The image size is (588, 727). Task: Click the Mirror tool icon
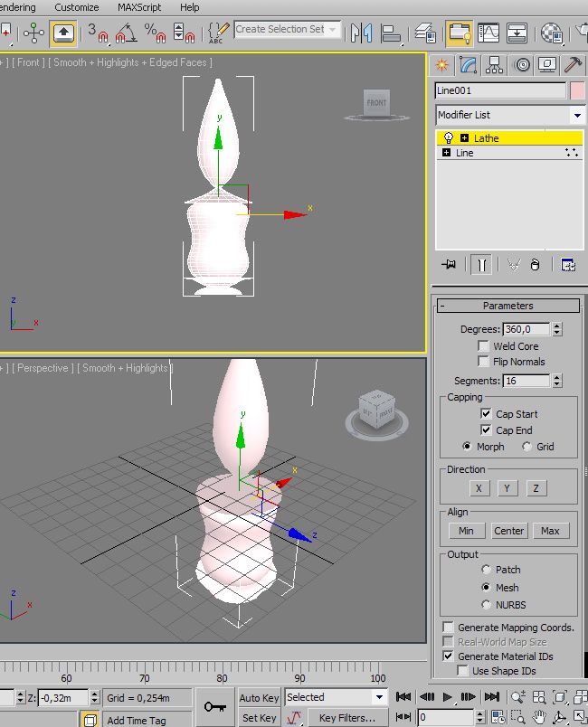click(361, 33)
